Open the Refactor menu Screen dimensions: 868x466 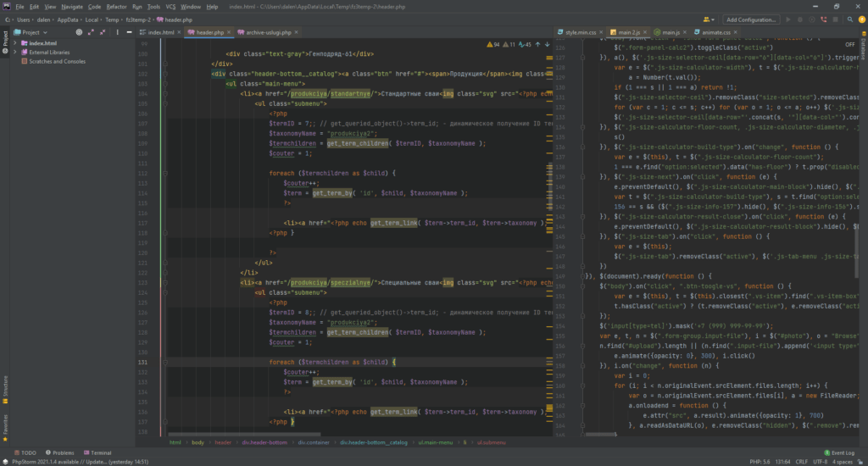116,6
